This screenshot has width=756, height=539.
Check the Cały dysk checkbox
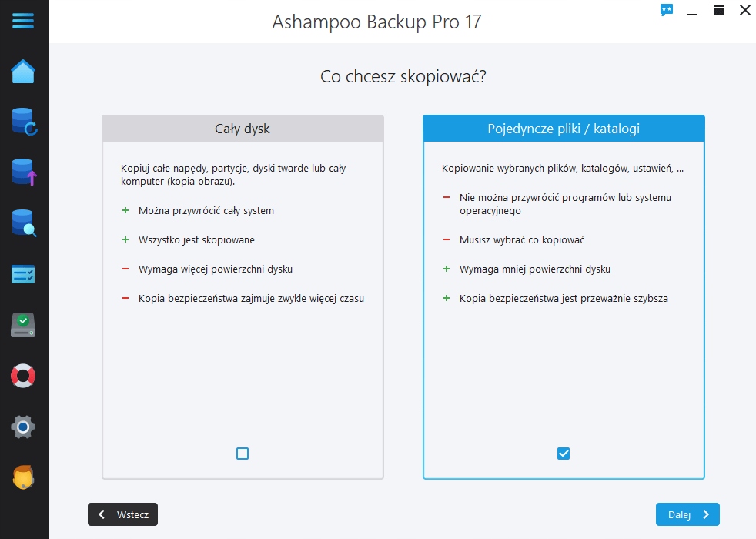pyautogui.click(x=243, y=454)
